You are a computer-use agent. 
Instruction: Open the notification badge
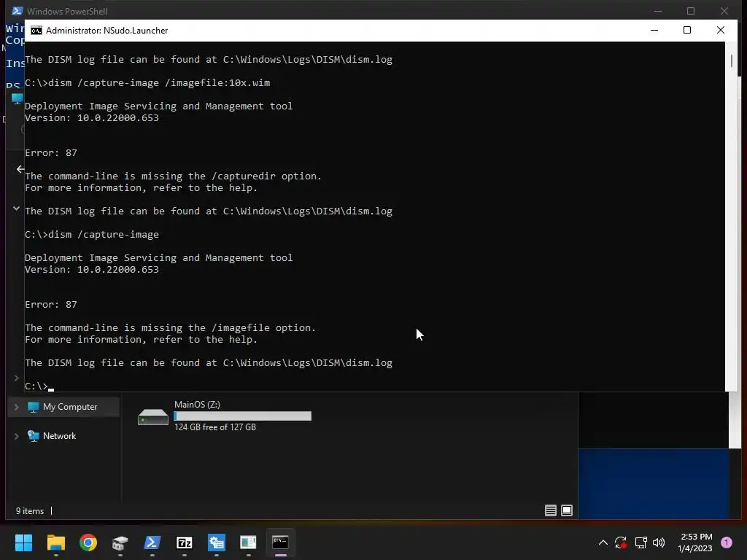tap(727, 542)
